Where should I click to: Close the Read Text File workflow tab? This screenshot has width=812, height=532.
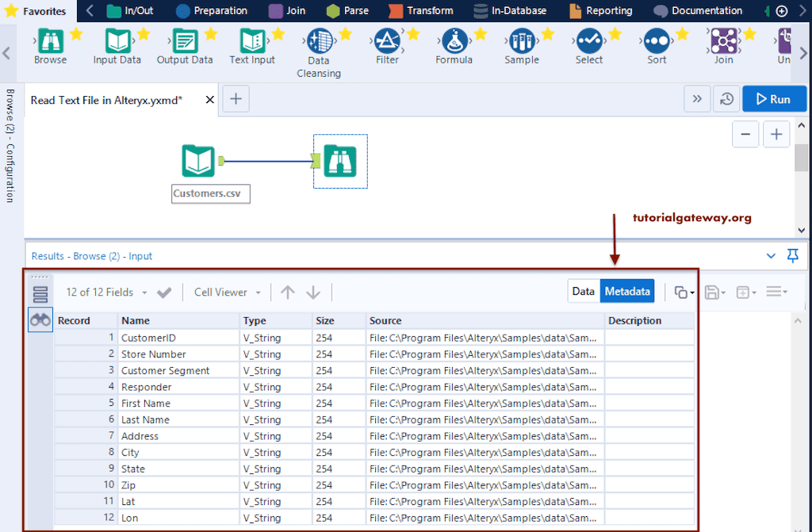[209, 98]
